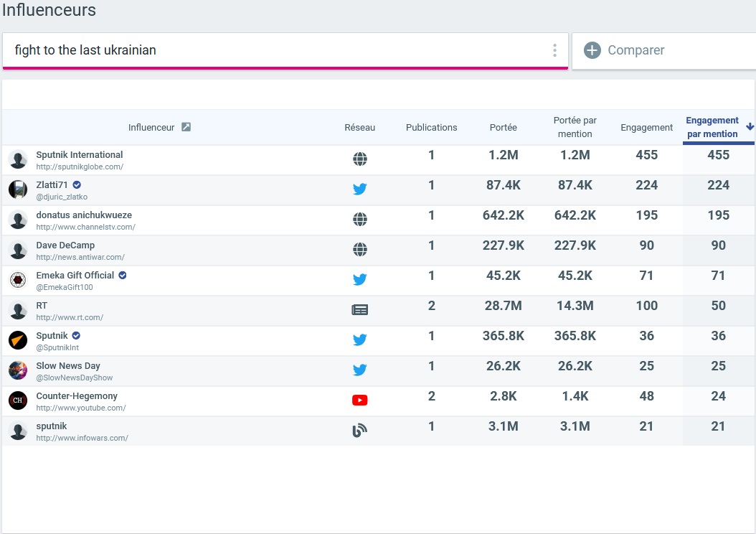Screen dimensions: 756x534
Task: Open the Dave DeCamp influencer name
Action: coord(65,245)
